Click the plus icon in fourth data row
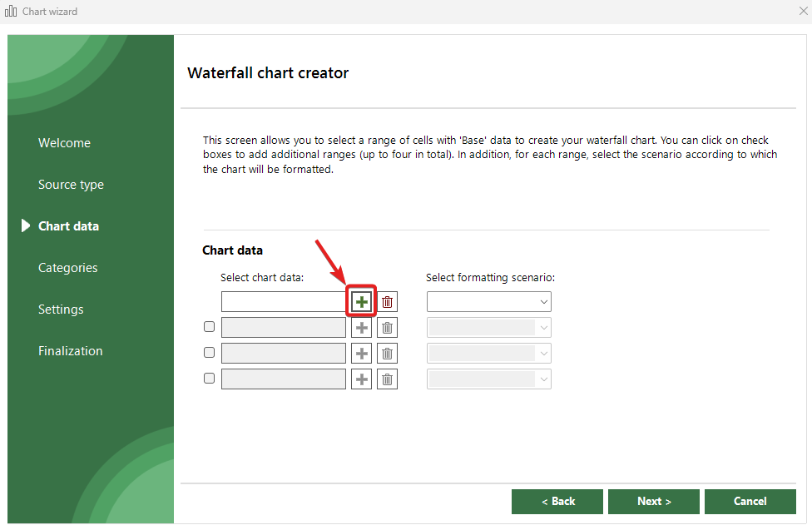Image resolution: width=812 pixels, height=530 pixels. click(361, 379)
